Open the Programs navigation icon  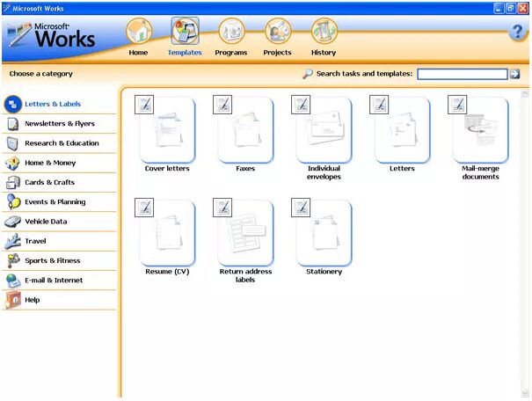tap(231, 31)
